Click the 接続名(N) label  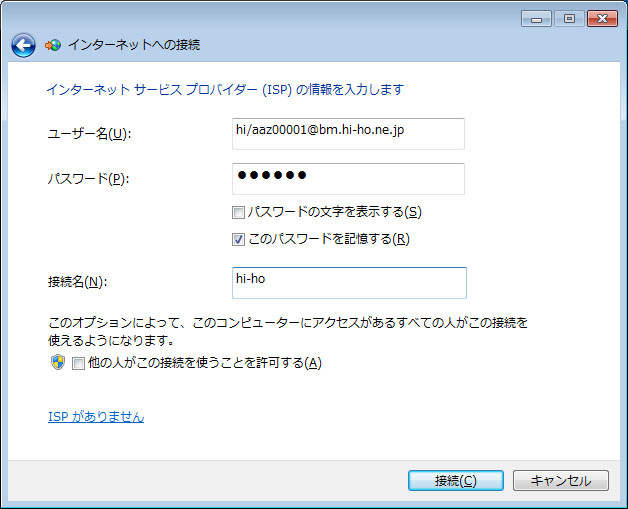point(78,282)
